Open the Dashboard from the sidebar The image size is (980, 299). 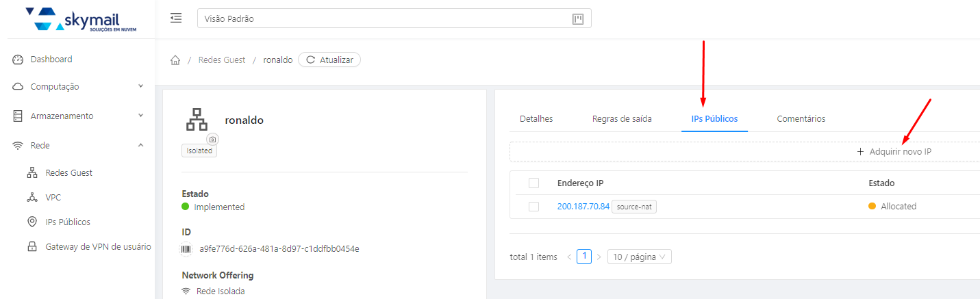(x=51, y=60)
